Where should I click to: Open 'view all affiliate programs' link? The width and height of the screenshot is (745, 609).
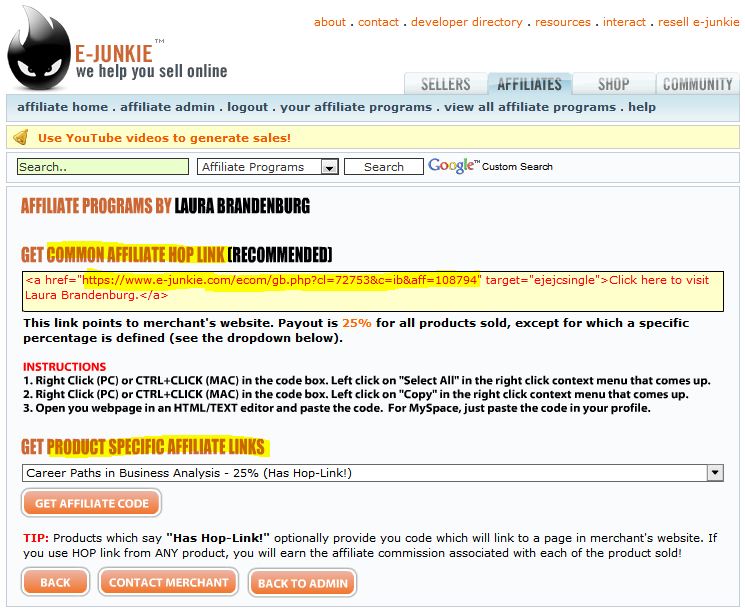pos(530,107)
